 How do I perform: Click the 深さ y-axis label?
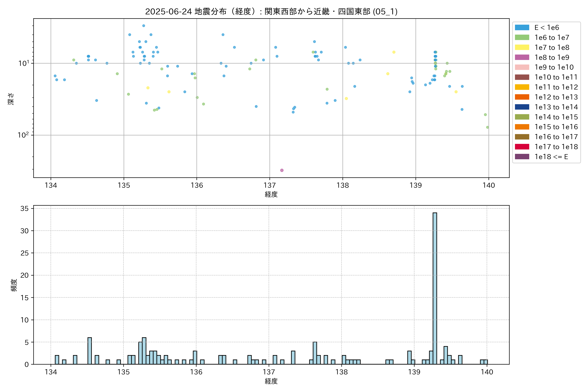(x=11, y=99)
